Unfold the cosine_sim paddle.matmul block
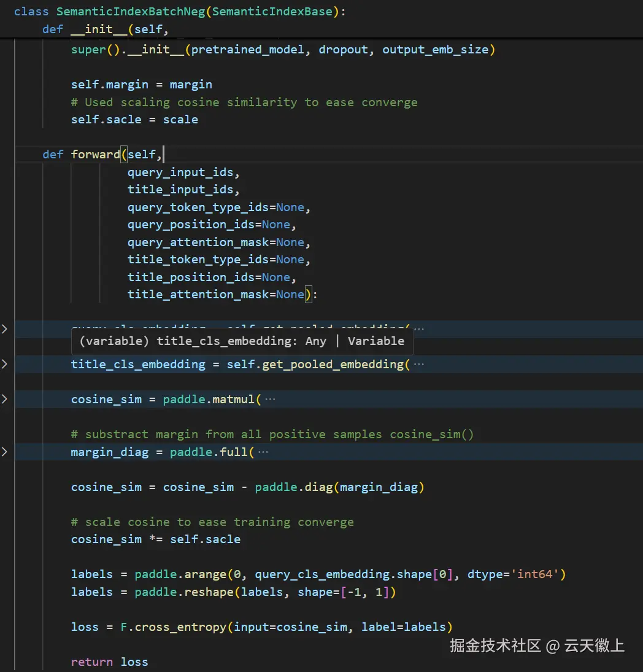The image size is (643, 672). pyautogui.click(x=4, y=399)
